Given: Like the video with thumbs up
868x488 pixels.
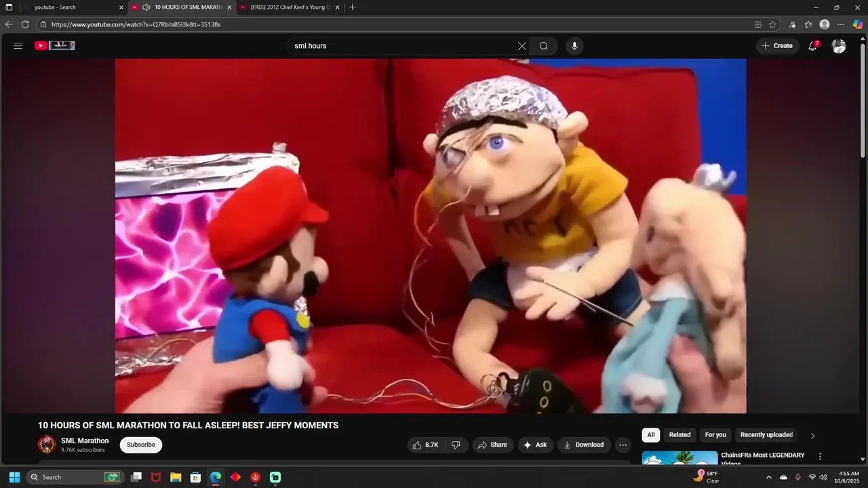Looking at the screenshot, I should tap(426, 445).
